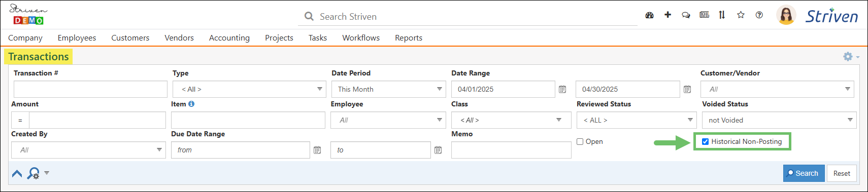The image size is (868, 192).
Task: Click the Item info icon
Action: [x=191, y=104]
